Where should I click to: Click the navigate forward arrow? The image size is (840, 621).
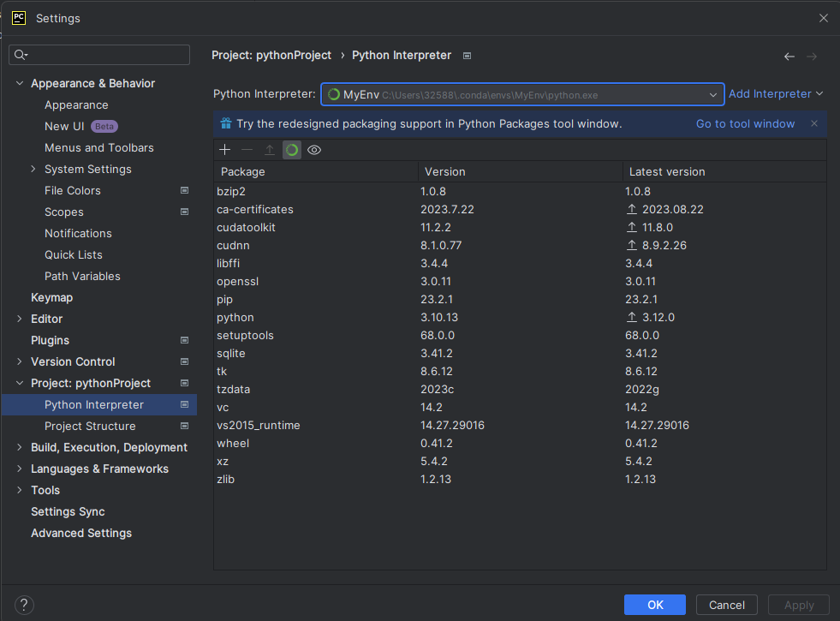pos(812,57)
